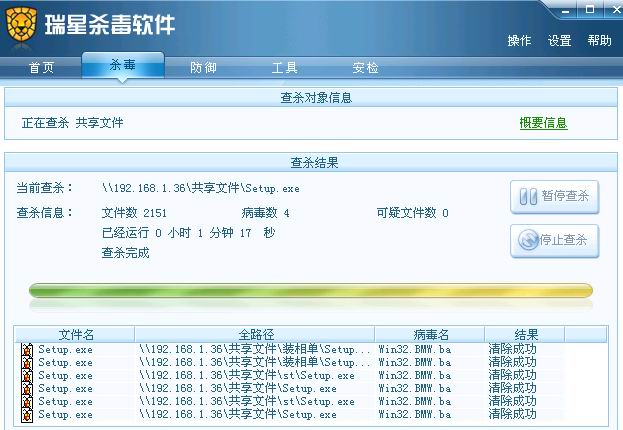
Task: Select the 病毒数 4 text
Action: [x=265, y=213]
